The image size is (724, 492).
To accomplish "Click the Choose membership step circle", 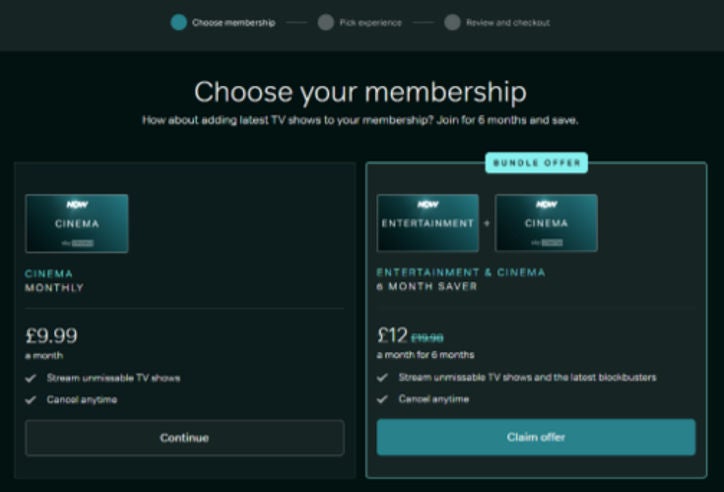I will click(x=178, y=23).
